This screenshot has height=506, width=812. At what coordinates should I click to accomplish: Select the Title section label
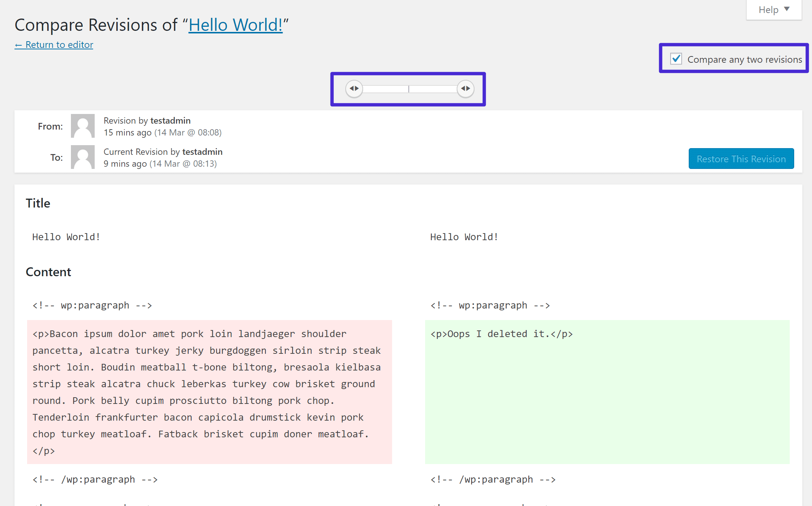38,202
